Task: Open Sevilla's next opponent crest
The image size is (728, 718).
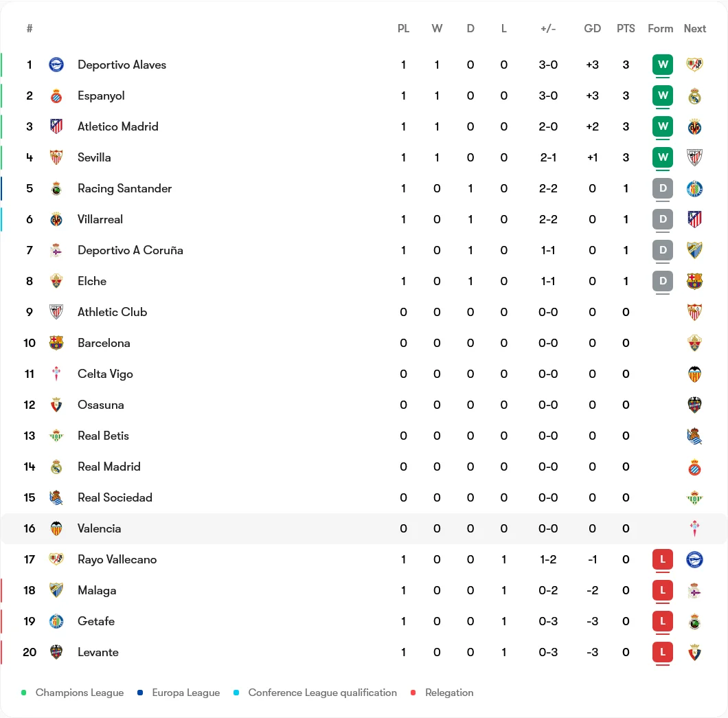Action: pos(694,157)
